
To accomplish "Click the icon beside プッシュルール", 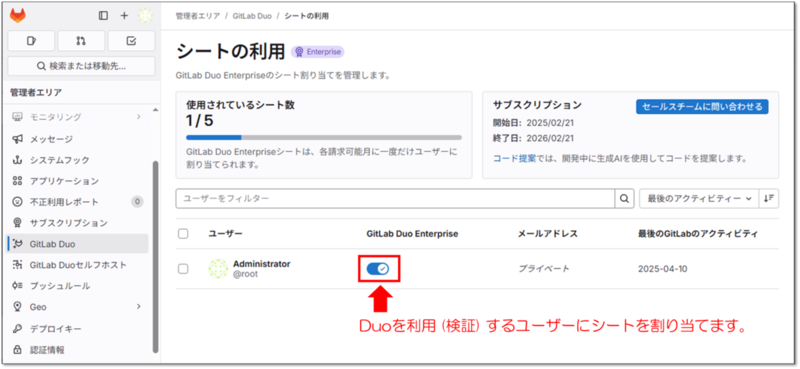I will 18,286.
